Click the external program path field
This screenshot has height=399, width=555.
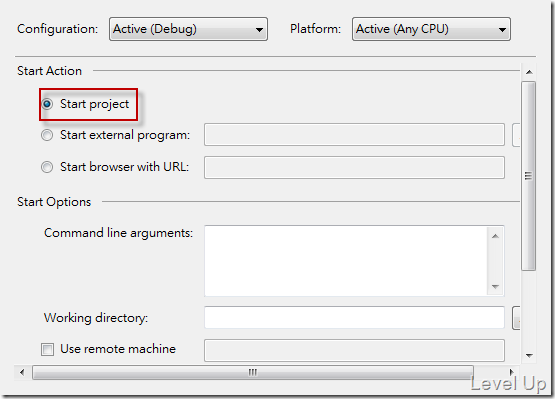[354, 135]
